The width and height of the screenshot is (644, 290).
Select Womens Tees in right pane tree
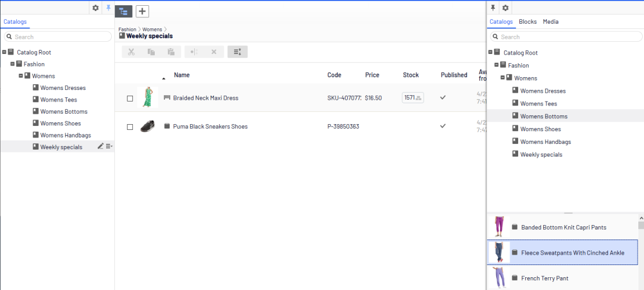[x=539, y=103]
